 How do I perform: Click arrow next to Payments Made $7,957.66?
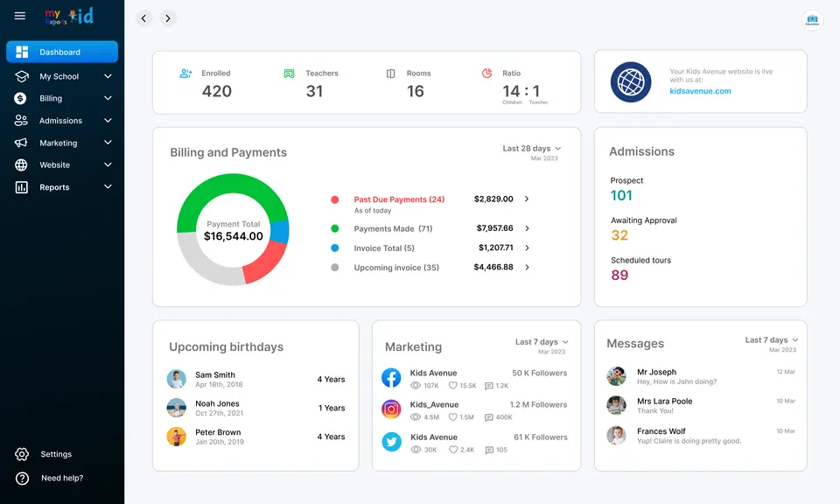coord(527,228)
